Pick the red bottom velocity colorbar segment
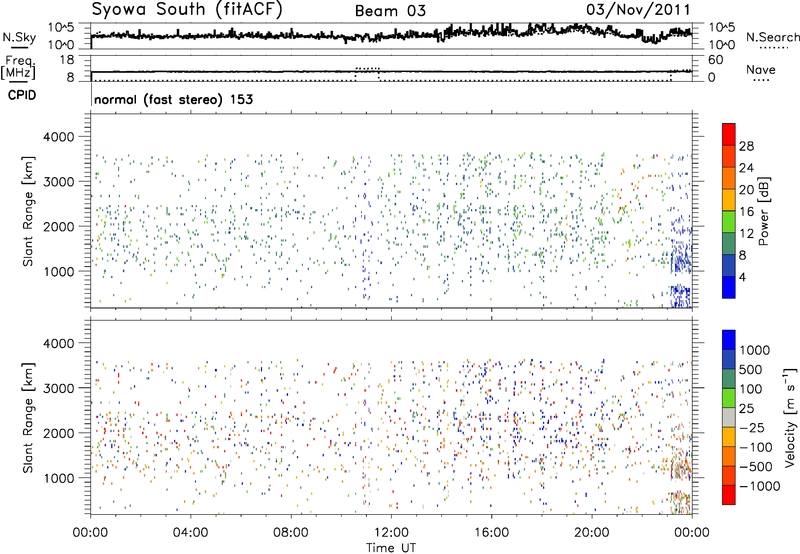The width and height of the screenshot is (800, 554). pyautogui.click(x=729, y=495)
